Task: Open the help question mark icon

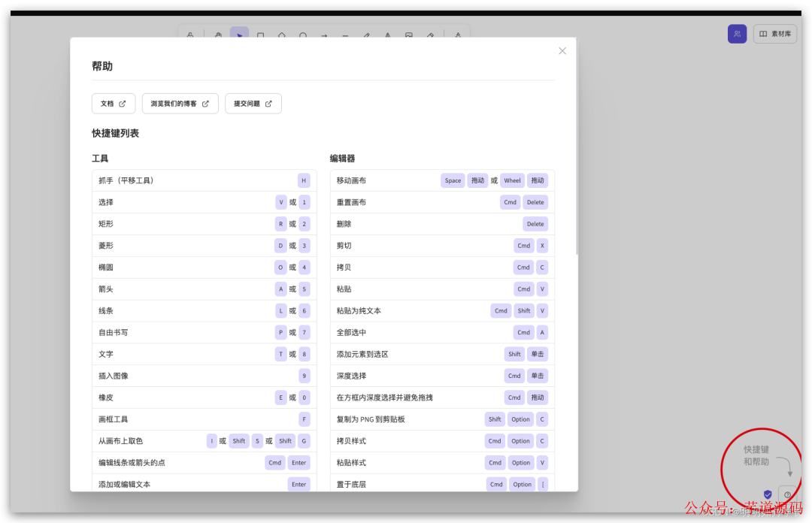Action: [788, 494]
